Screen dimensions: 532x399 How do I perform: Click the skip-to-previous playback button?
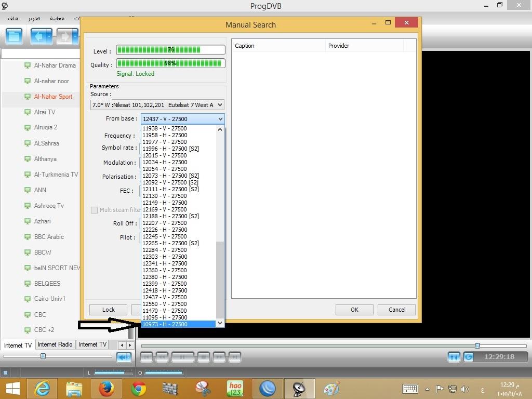pyautogui.click(x=147, y=357)
